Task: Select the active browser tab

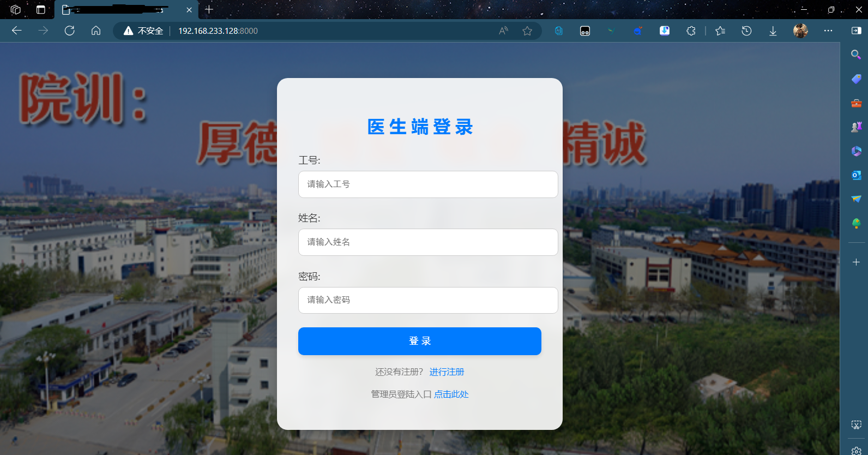Action: click(x=126, y=10)
